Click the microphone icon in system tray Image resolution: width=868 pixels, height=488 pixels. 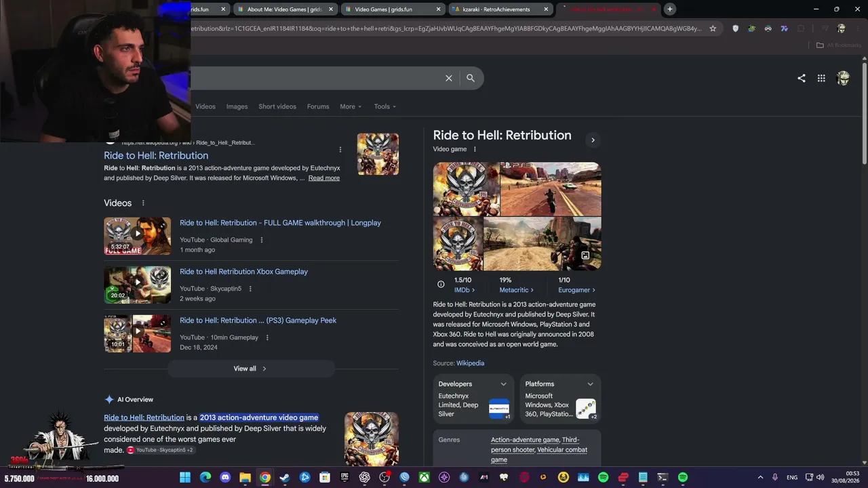(775, 477)
